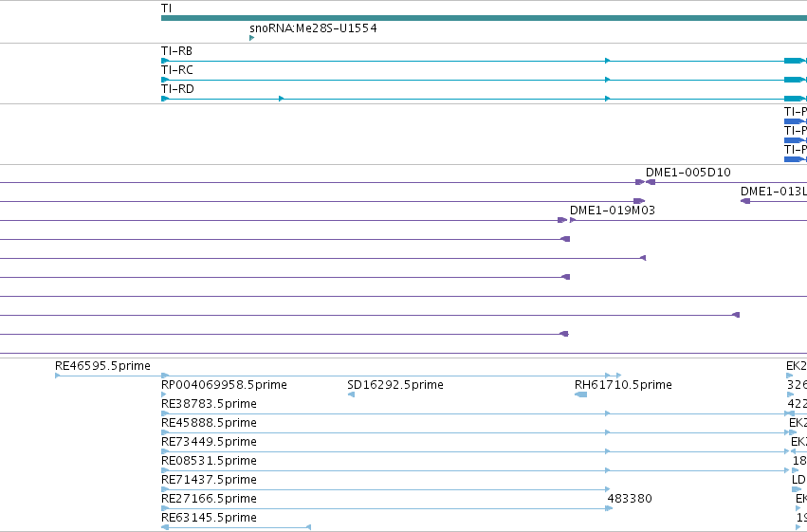This screenshot has width=807, height=532.
Task: Select the RH61710.5prime block glyph
Action: tap(580, 394)
